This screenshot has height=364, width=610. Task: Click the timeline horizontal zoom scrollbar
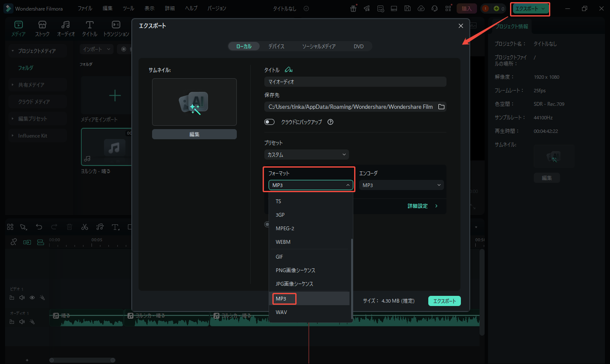coord(82,360)
